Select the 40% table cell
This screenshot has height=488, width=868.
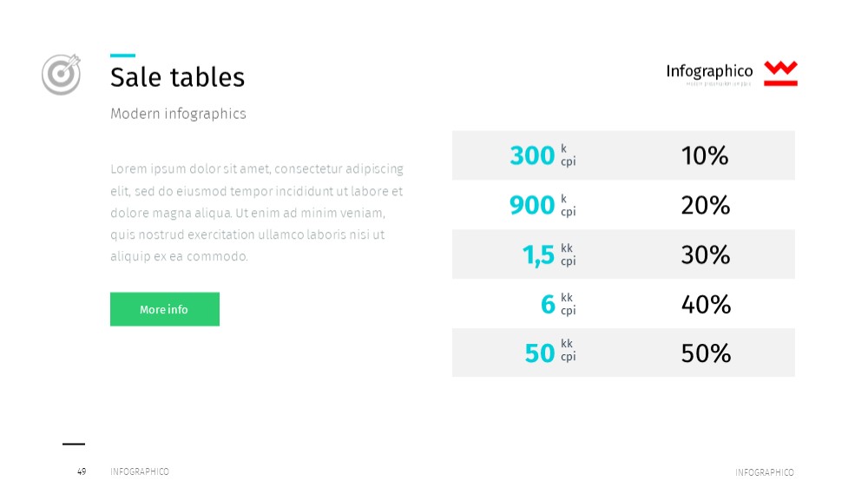tap(706, 304)
